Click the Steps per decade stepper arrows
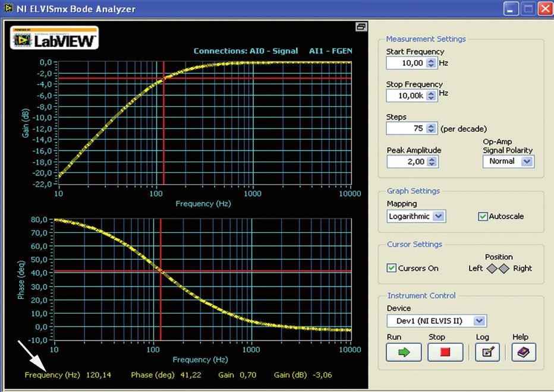The height and width of the screenshot is (392, 554). (431, 128)
